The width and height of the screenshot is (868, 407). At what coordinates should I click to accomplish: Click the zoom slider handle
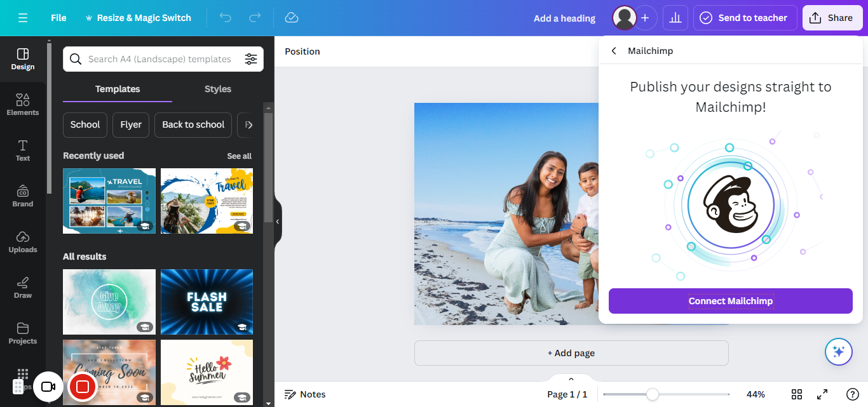(x=652, y=394)
